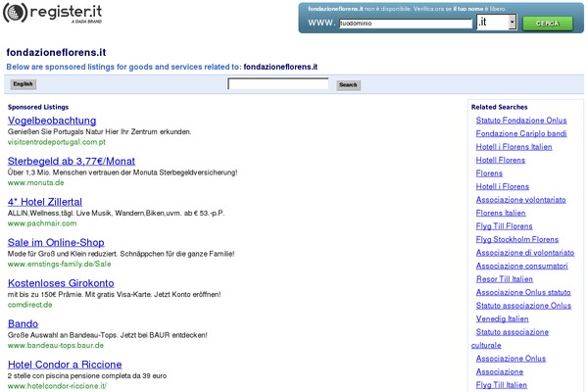This screenshot has height=392, width=588.
Task: Select Associazione di volontariato related search
Action: (525, 253)
